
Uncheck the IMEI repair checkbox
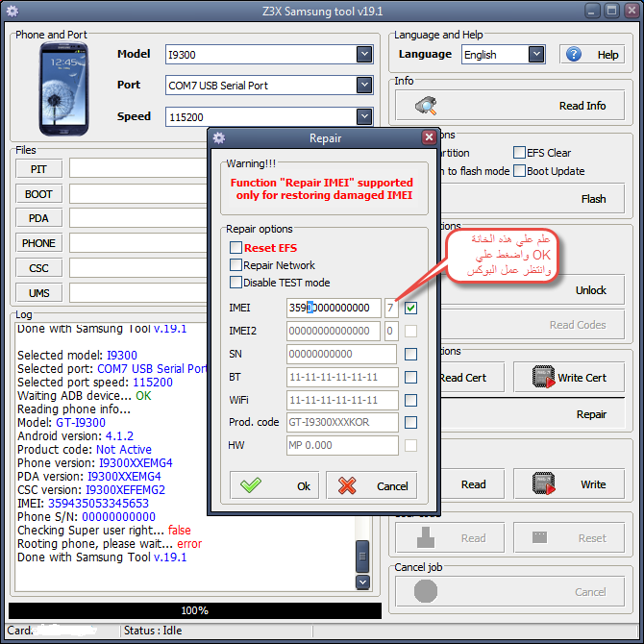point(410,308)
